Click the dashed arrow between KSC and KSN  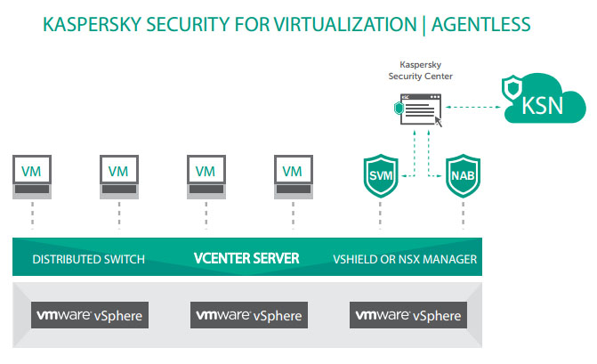(x=472, y=108)
